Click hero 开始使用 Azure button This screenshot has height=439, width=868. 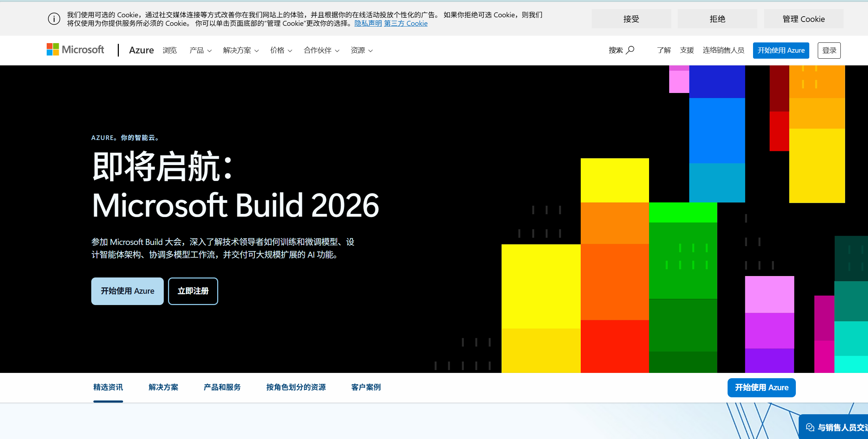click(x=127, y=291)
